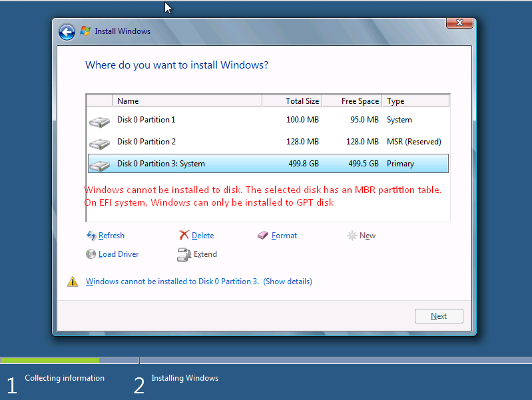Image resolution: width=532 pixels, height=400 pixels.
Task: Click the Refresh arrows icon
Action: tap(91, 235)
